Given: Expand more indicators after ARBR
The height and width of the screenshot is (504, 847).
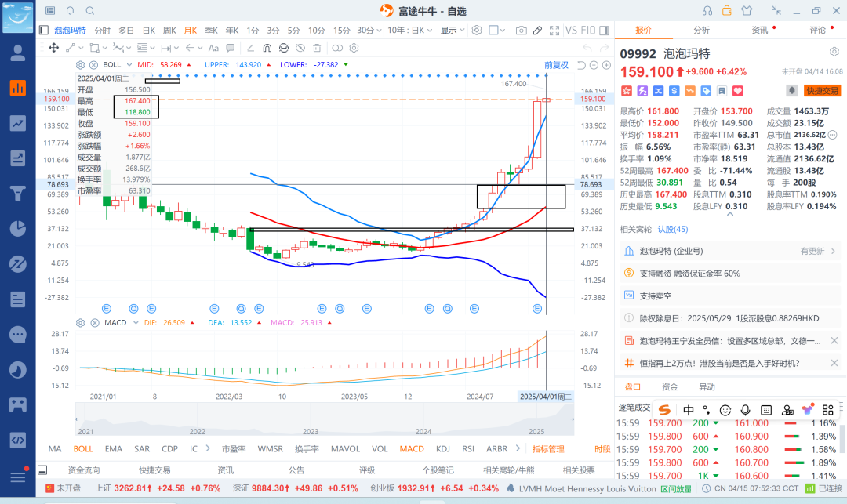Looking at the screenshot, I should 518,448.
